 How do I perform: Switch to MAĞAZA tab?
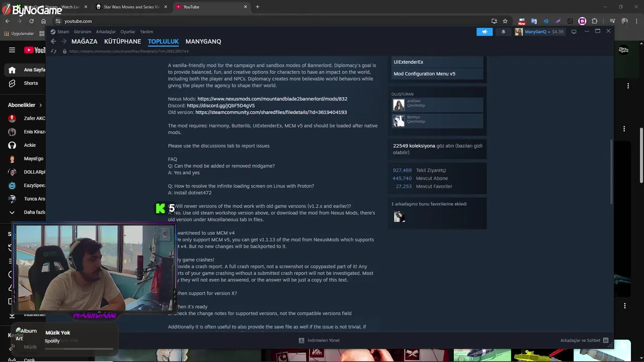pos(85,41)
